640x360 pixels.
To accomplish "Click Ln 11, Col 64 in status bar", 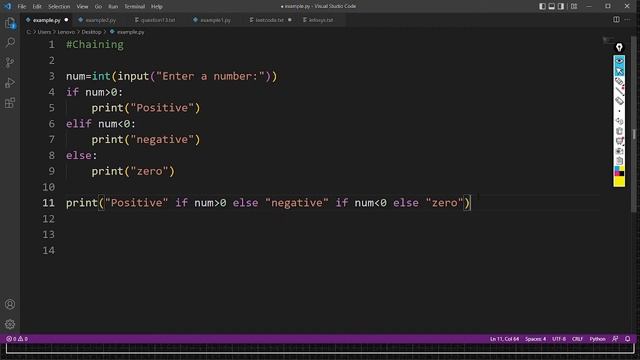I will pyautogui.click(x=504, y=339).
